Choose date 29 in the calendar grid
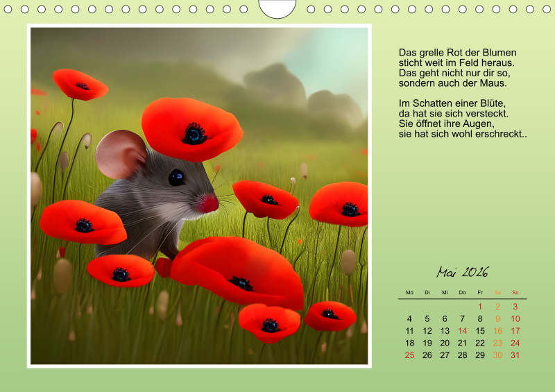Screen dimensions: 555x392 click(x=480, y=355)
